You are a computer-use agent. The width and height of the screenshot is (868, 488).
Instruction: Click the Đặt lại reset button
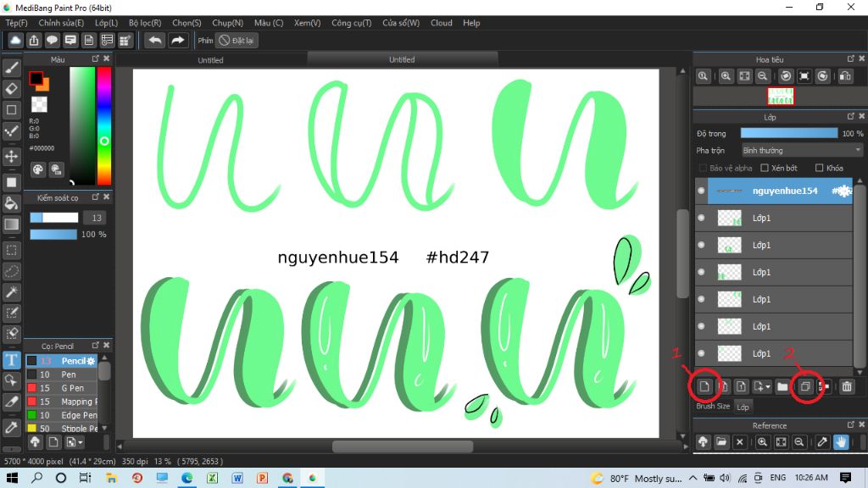pos(237,41)
